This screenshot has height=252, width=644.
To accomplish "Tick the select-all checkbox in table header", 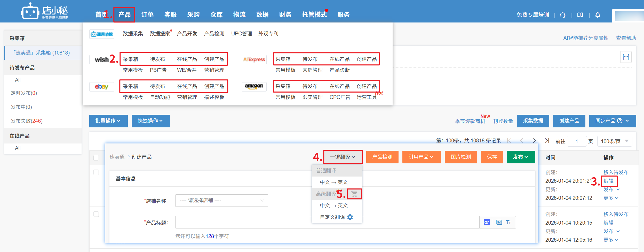I will point(96,158).
